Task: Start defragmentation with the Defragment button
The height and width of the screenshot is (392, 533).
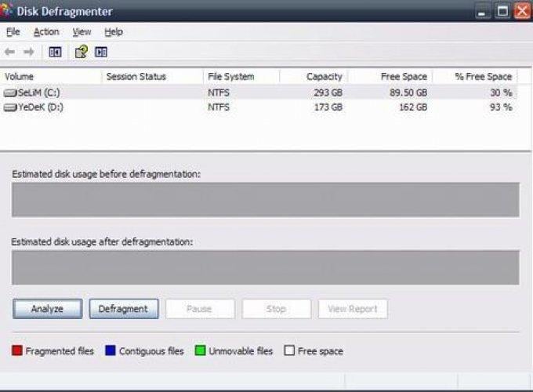Action: point(123,309)
